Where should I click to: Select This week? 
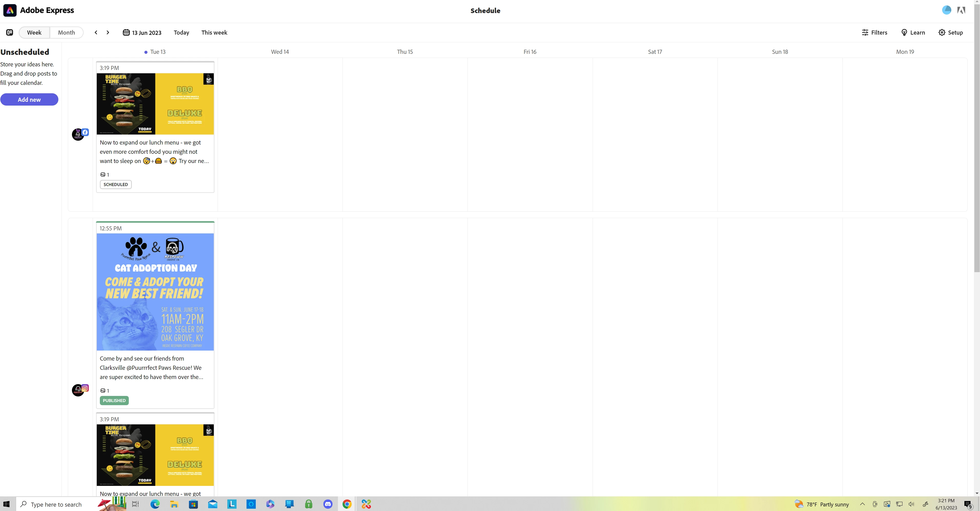214,32
